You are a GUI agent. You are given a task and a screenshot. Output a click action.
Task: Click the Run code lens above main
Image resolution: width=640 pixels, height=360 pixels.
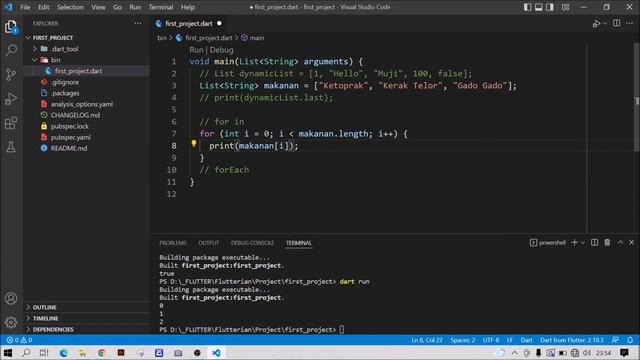pyautogui.click(x=196, y=50)
